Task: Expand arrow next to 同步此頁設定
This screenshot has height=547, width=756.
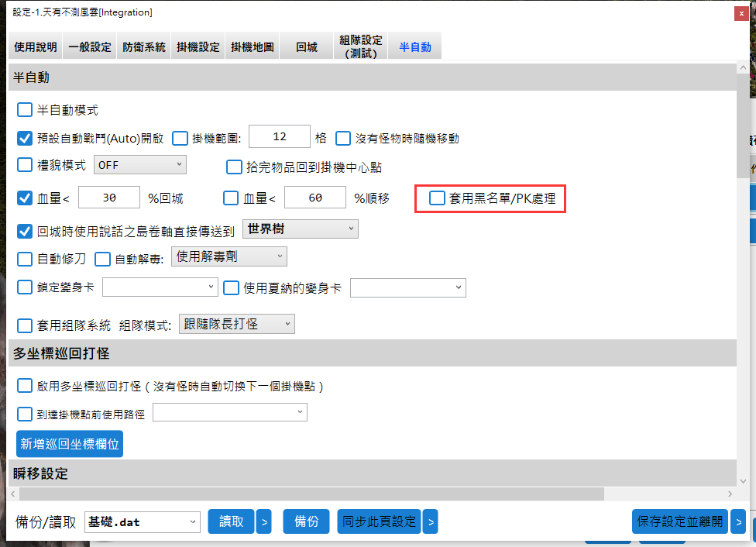Action: pyautogui.click(x=431, y=521)
